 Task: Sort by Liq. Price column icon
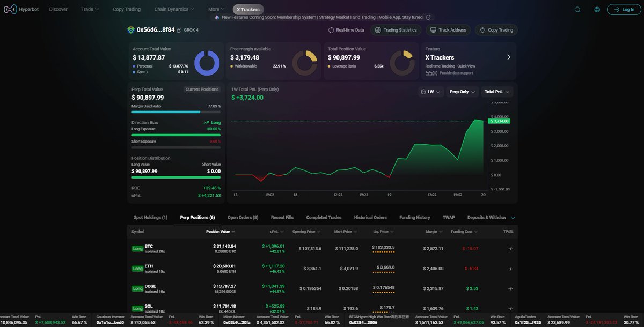point(392,232)
